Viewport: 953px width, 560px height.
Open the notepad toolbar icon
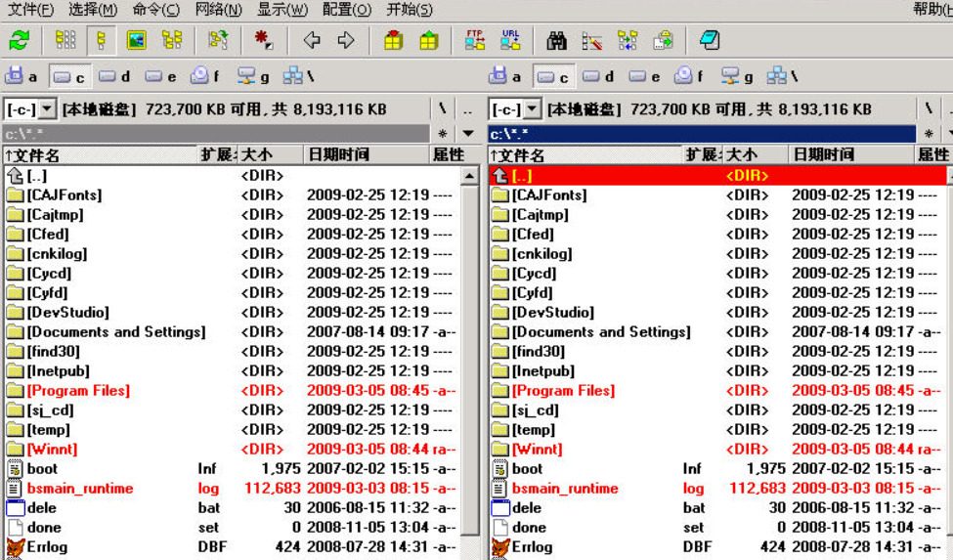(710, 41)
